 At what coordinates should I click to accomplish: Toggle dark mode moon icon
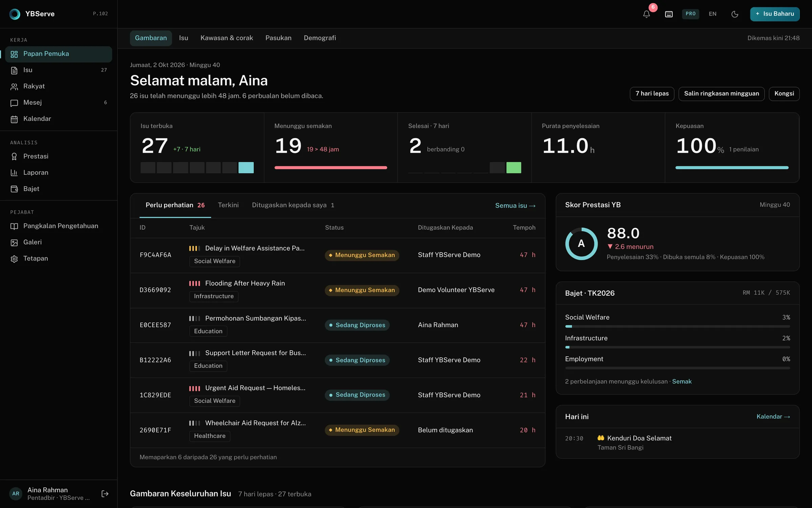point(735,14)
